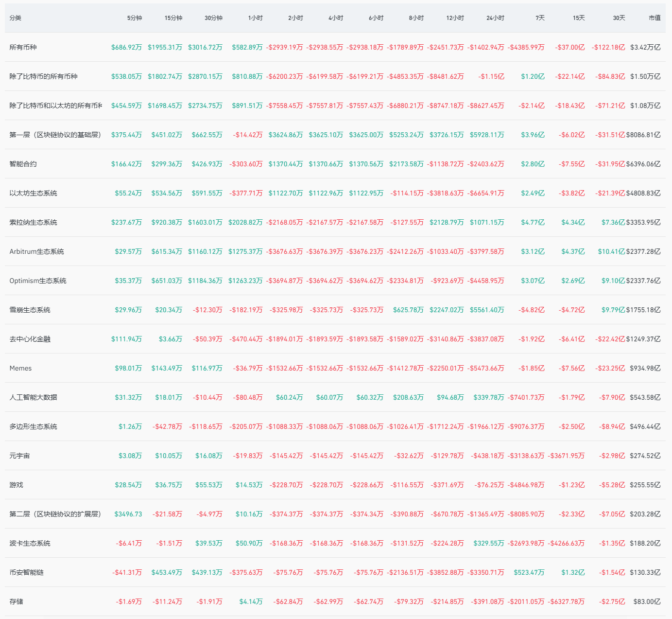
Task: Open the 元宇宙 category
Action: point(20,456)
